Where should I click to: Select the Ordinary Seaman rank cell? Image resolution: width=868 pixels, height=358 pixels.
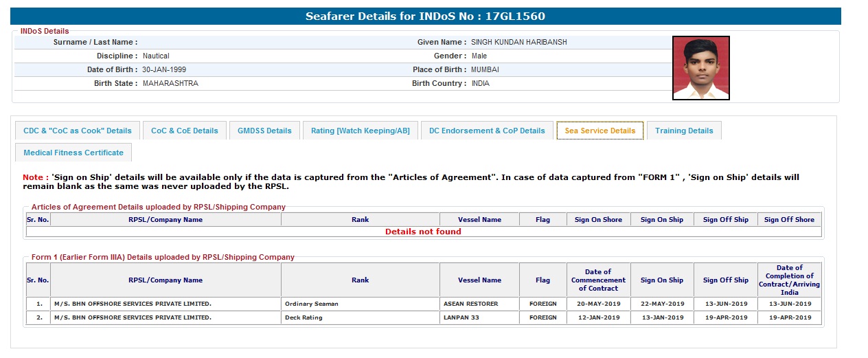coord(311,304)
